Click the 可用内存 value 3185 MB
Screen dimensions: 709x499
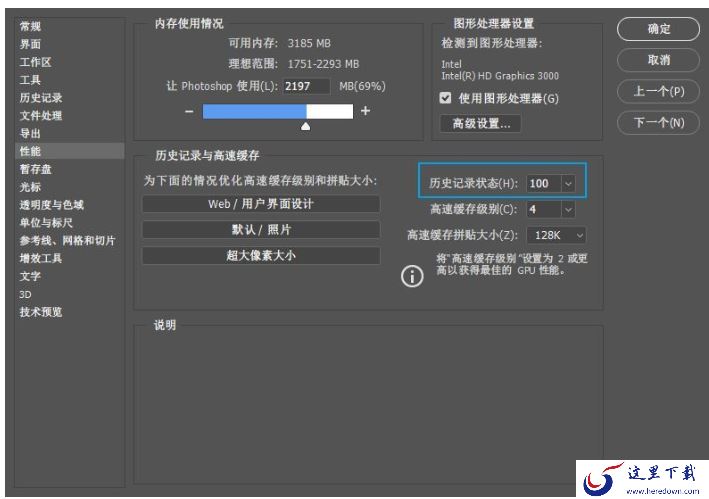click(x=309, y=43)
